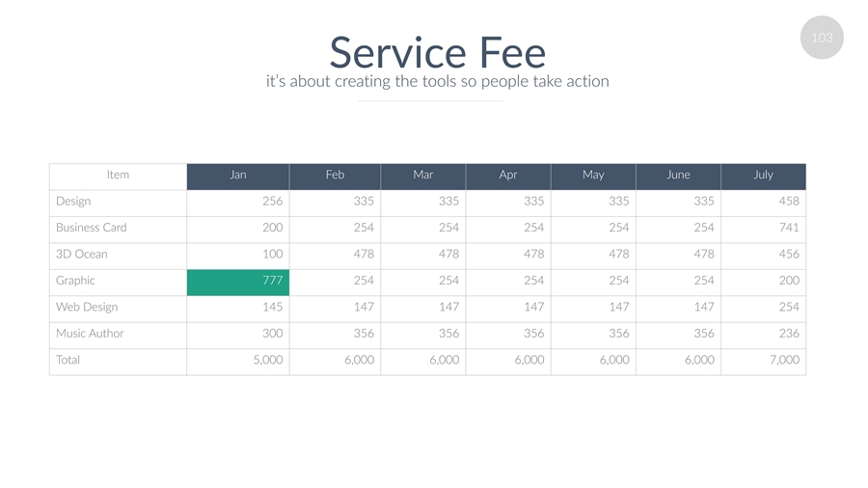The height and width of the screenshot is (488, 868).
Task: Click the July column header
Action: (763, 175)
